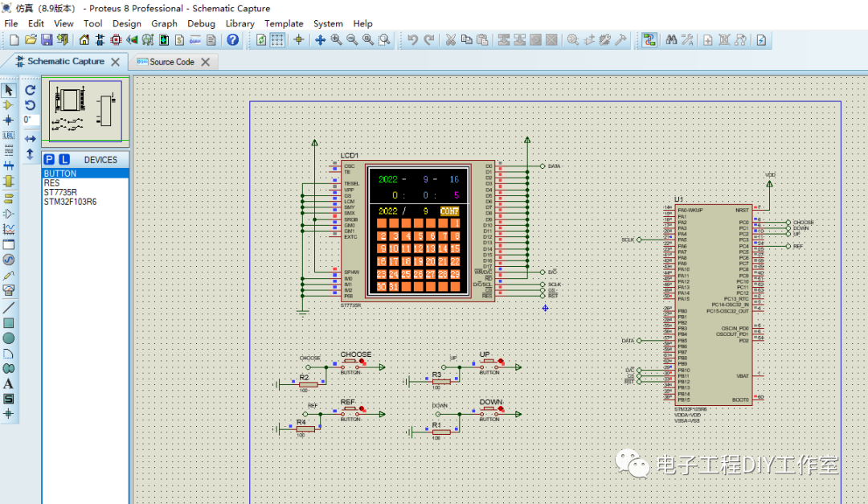Mirror component horizontally

pyautogui.click(x=31, y=138)
